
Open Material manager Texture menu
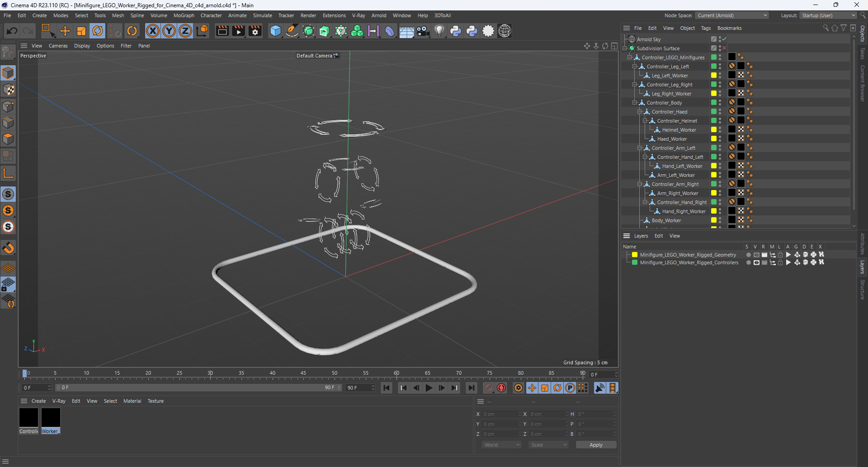tap(156, 401)
